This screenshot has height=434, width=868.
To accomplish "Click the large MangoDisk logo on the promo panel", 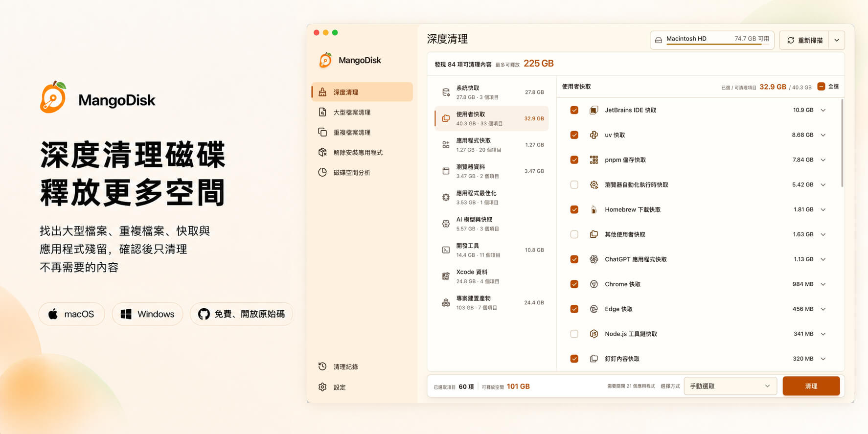I will tap(53, 97).
